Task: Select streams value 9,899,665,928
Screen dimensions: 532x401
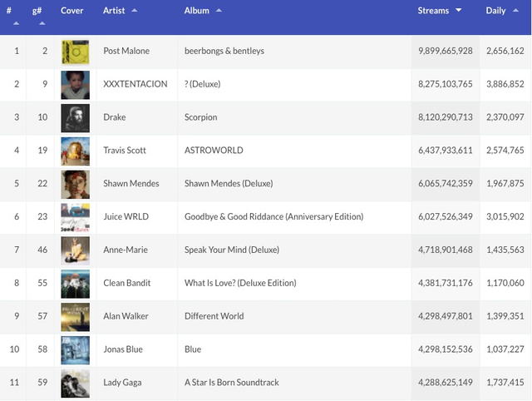Action: pyautogui.click(x=446, y=51)
